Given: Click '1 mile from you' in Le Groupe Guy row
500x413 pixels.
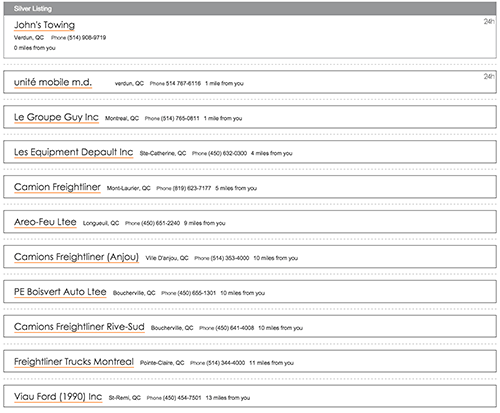Looking at the screenshot, I should click(223, 118).
